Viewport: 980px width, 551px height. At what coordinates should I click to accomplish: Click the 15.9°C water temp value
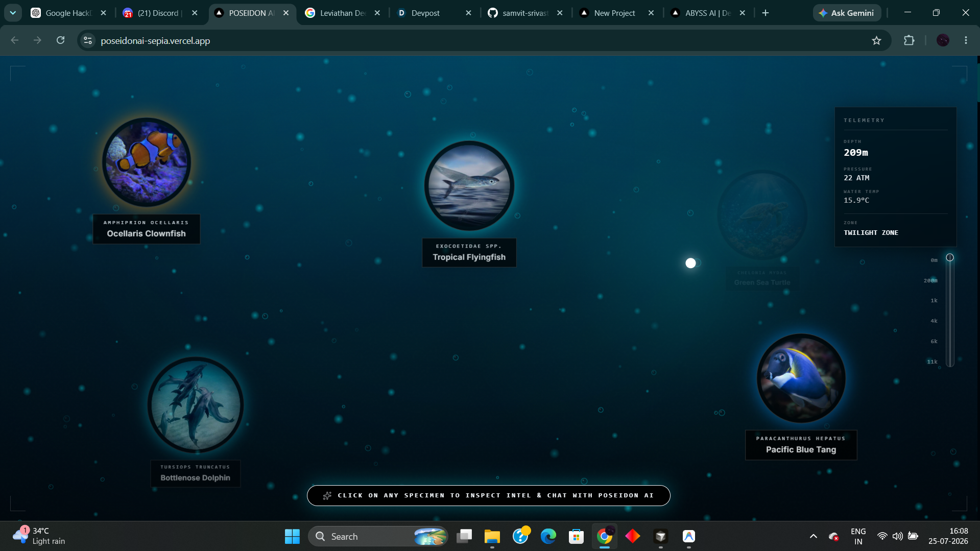pyautogui.click(x=856, y=200)
